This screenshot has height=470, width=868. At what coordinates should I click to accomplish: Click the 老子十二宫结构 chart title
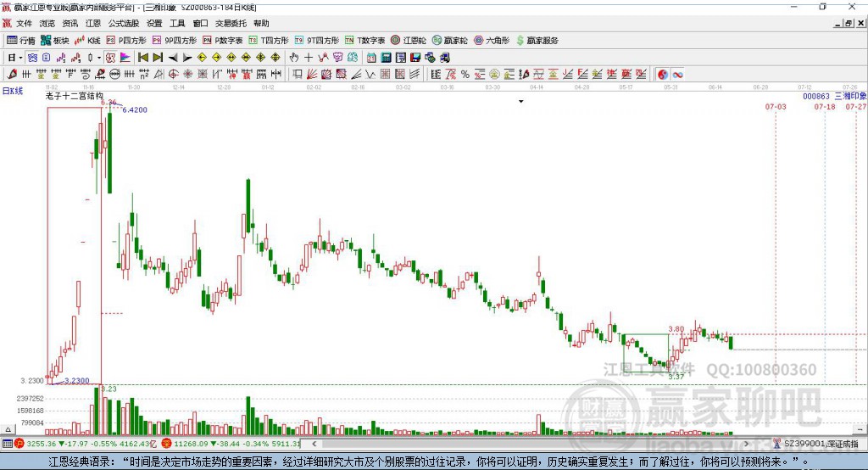point(75,96)
